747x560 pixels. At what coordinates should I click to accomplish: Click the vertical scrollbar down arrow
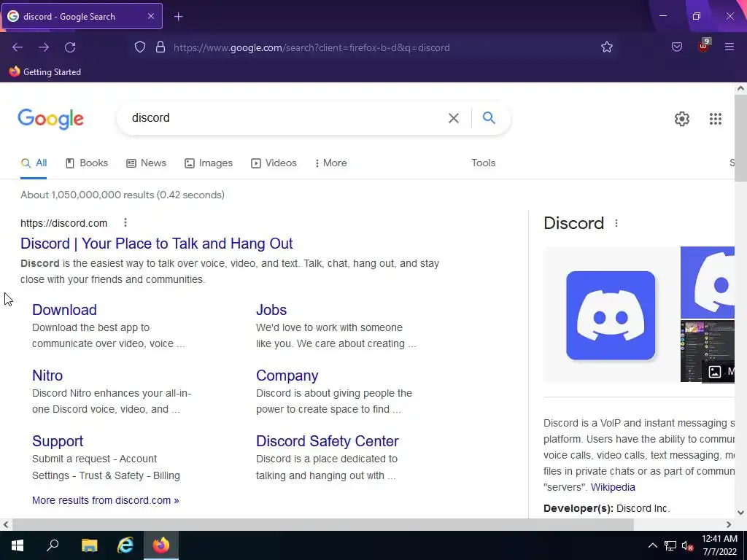point(740,513)
